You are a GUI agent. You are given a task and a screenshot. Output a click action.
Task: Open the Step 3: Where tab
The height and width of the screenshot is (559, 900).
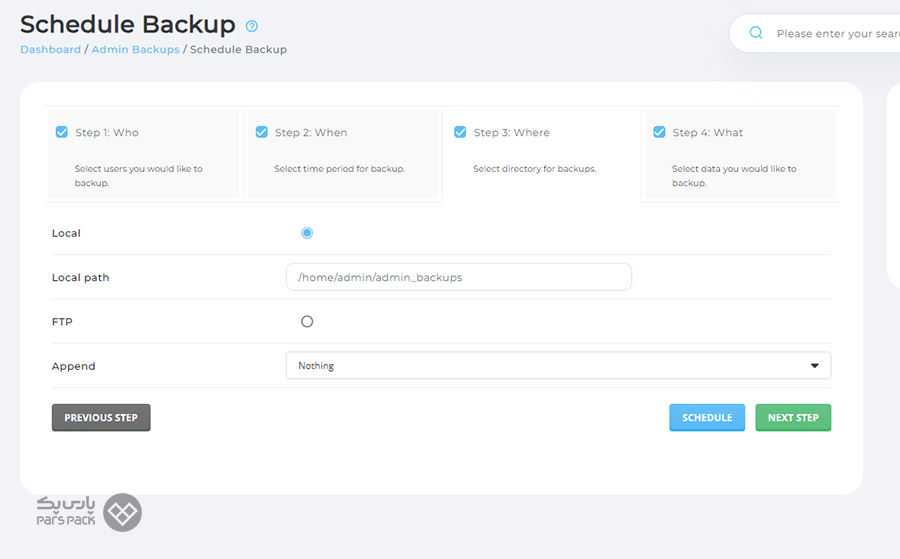pyautogui.click(x=541, y=154)
